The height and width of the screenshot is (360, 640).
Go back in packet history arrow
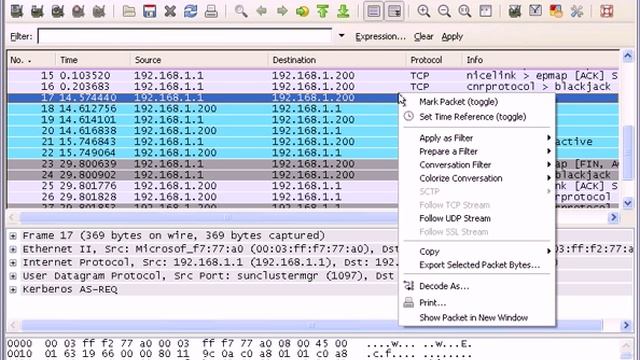click(261, 11)
